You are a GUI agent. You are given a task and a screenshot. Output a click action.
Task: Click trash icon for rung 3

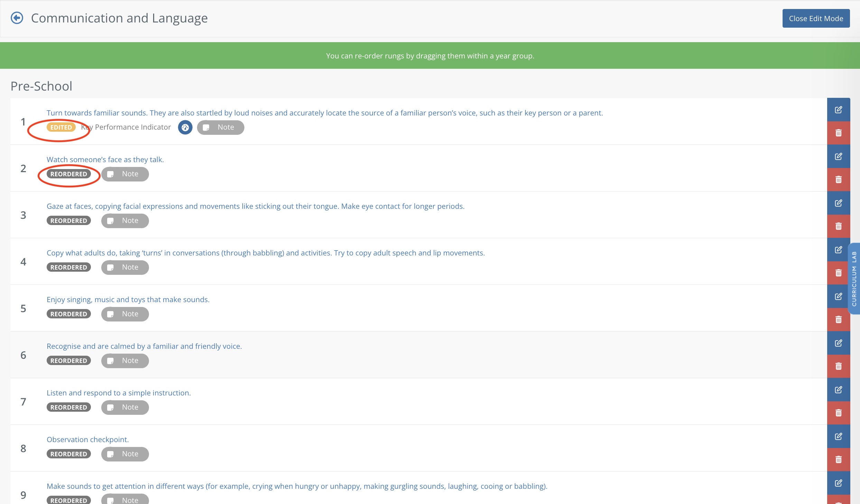[x=838, y=226]
